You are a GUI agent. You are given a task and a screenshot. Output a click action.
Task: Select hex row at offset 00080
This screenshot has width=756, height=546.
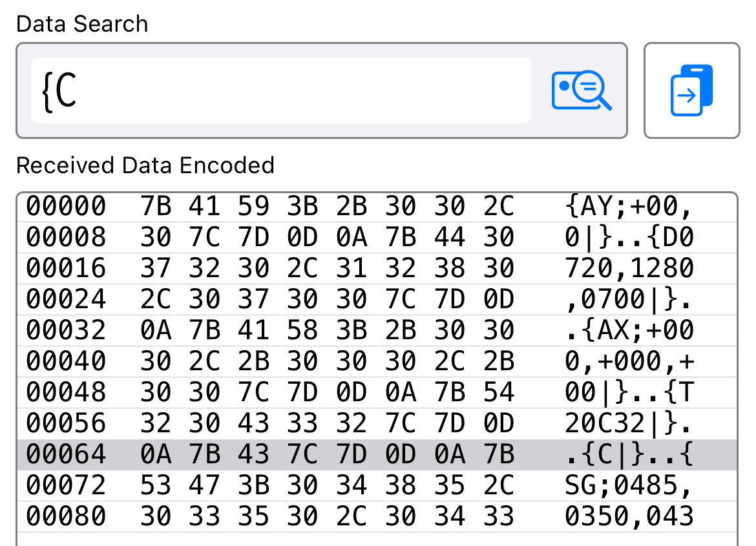pos(377,516)
